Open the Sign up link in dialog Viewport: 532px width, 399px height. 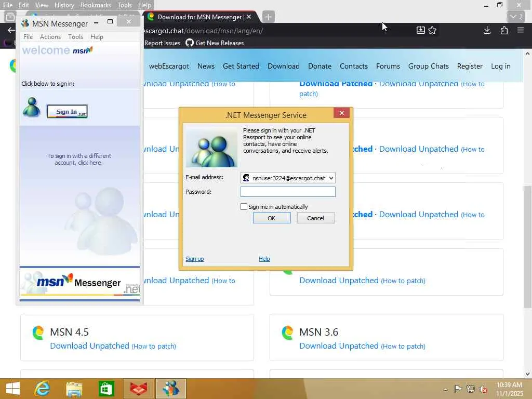click(x=195, y=259)
